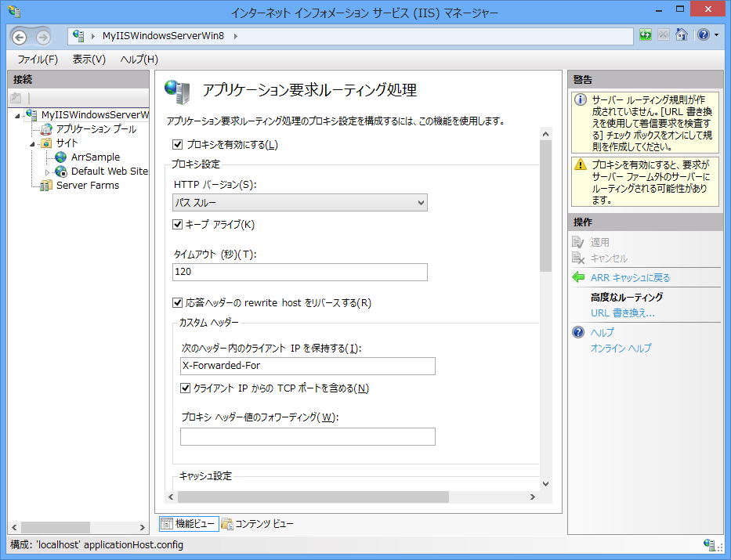Click the タイムアウト field showing 120
The width and height of the screenshot is (731, 560).
click(x=300, y=272)
